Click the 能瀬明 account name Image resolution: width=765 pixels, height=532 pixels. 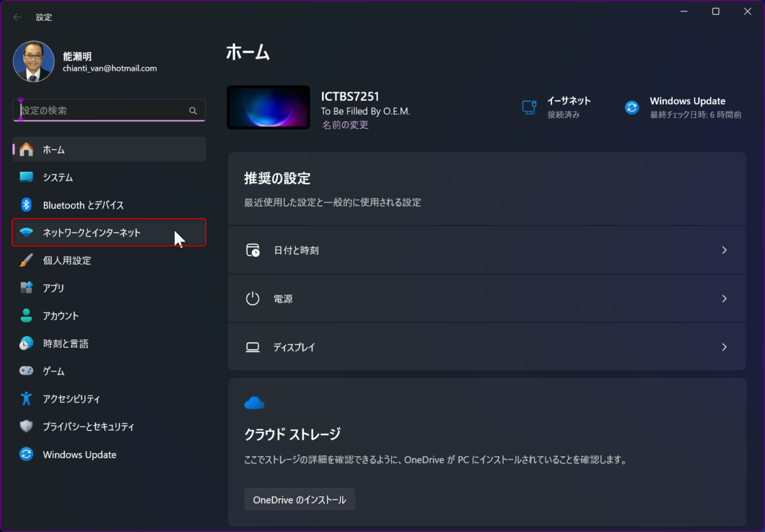[77, 57]
